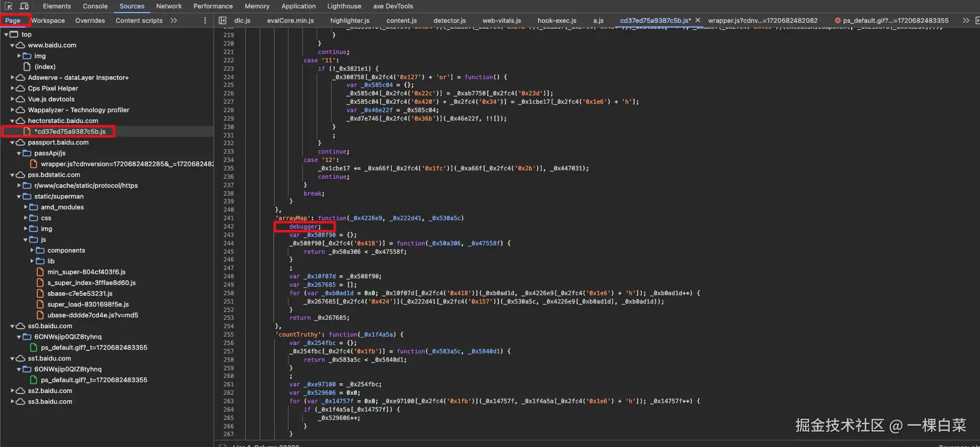Expand Wappalyzer - Technology profiler node
Image resolution: width=980 pixels, height=447 pixels.
(x=13, y=110)
